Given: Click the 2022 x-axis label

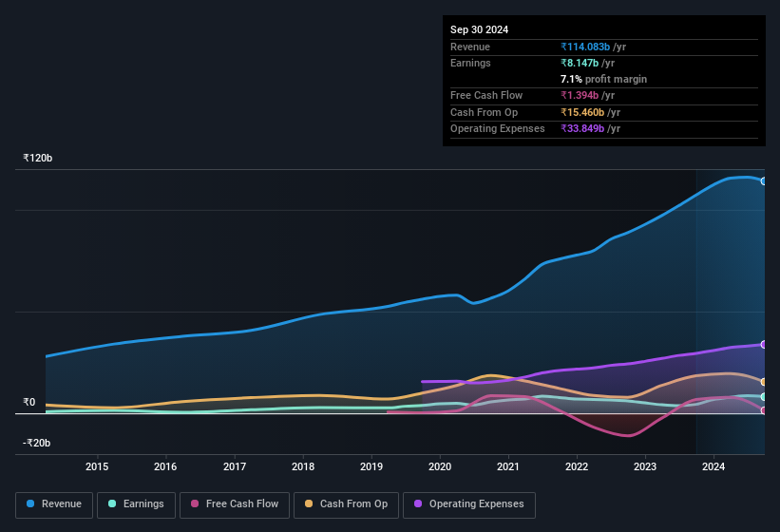Looking at the screenshot, I should 577,466.
